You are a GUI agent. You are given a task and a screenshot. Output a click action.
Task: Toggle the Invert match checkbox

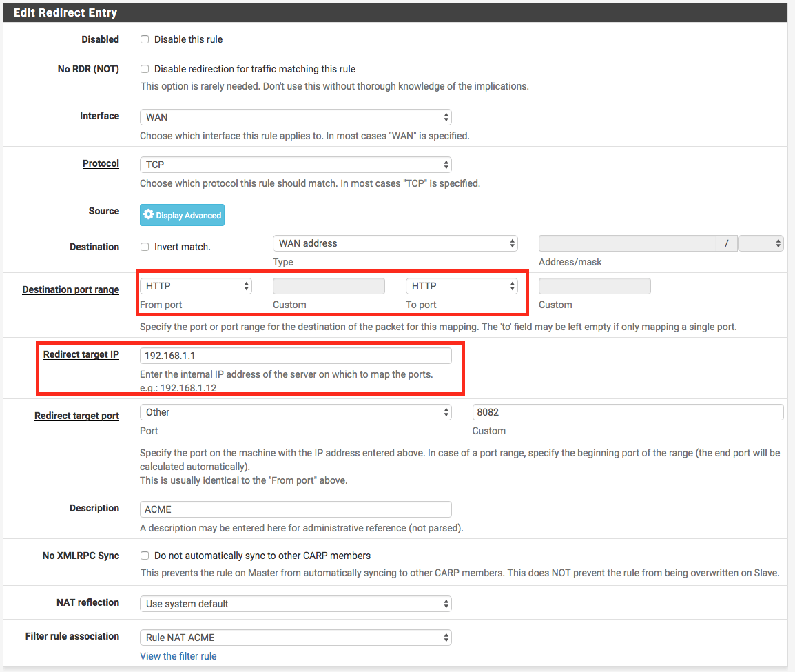click(x=145, y=247)
